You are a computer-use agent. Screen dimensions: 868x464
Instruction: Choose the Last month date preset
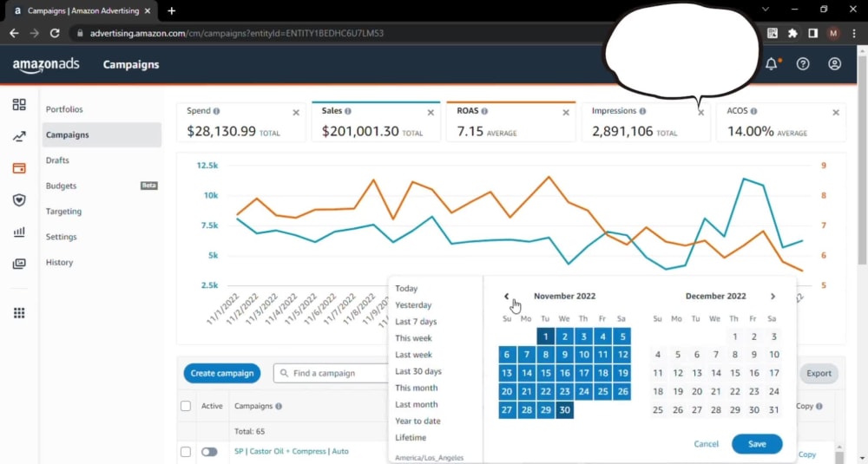pyautogui.click(x=417, y=405)
